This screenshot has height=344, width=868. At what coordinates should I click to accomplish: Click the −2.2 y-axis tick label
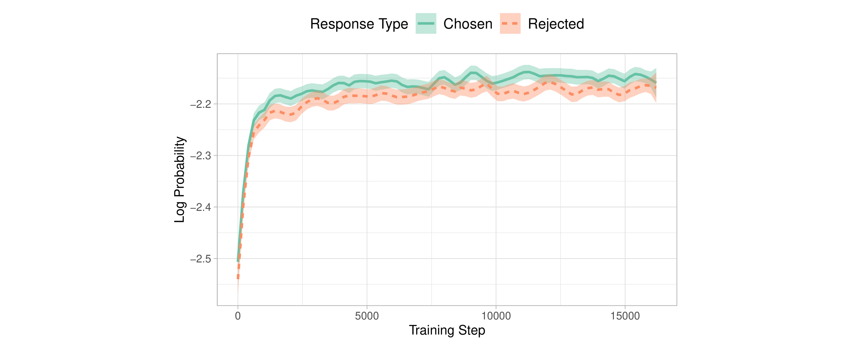click(x=201, y=104)
